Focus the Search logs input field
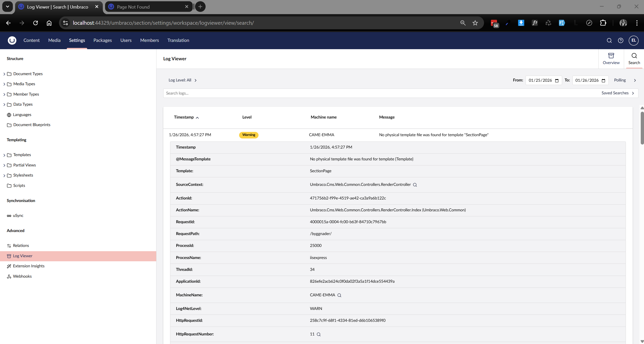Viewport: 644px width, 344px height. point(378,93)
